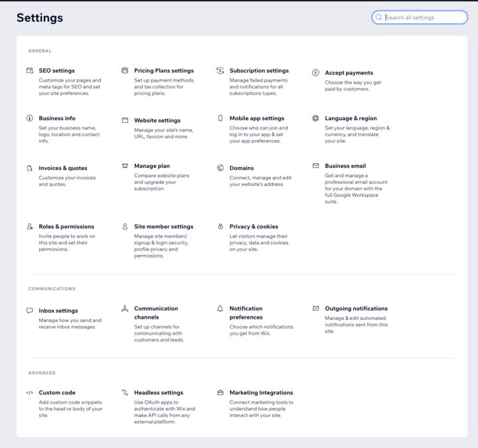Click 'Let visitors manage their privacy' text
Image resolution: width=478 pixels, height=448 pixels.
coord(259,243)
